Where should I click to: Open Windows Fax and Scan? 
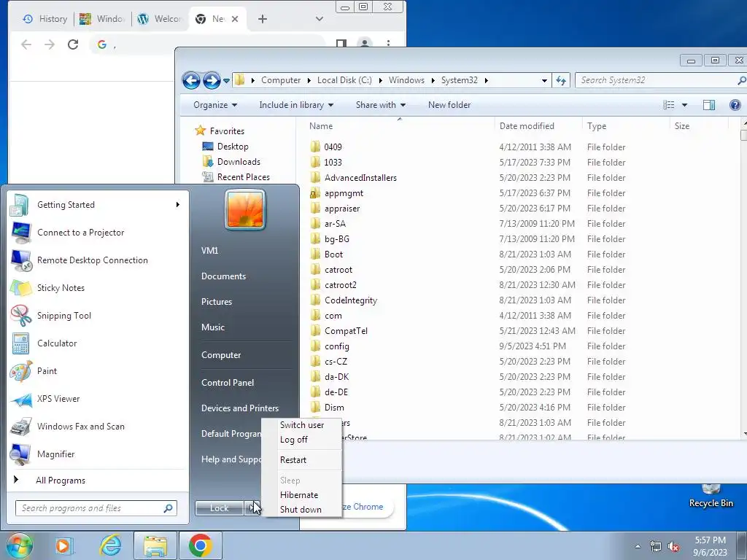coord(98,426)
